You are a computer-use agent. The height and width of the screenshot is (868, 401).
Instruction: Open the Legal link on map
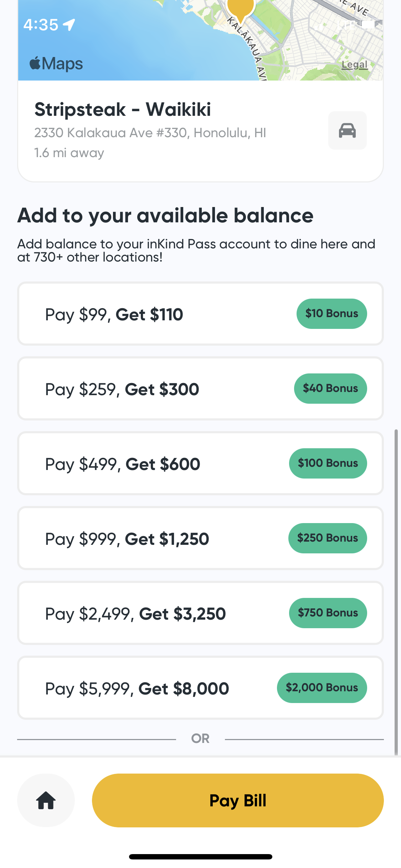pos(354,64)
